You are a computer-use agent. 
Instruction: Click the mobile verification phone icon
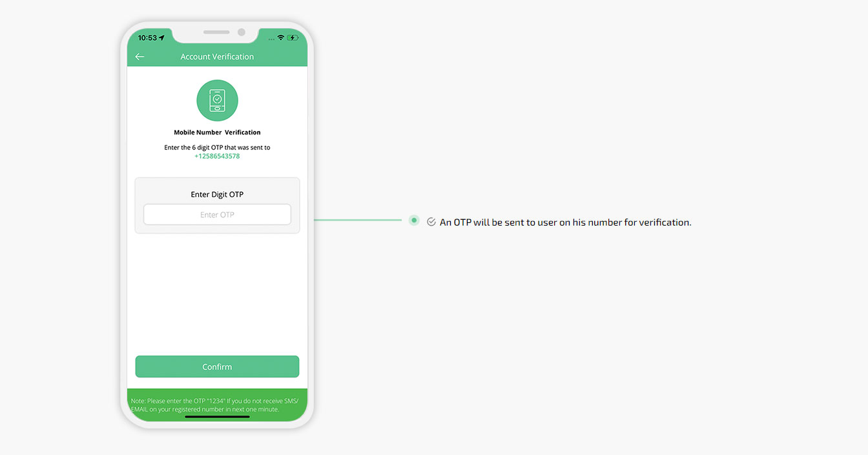pos(217,101)
